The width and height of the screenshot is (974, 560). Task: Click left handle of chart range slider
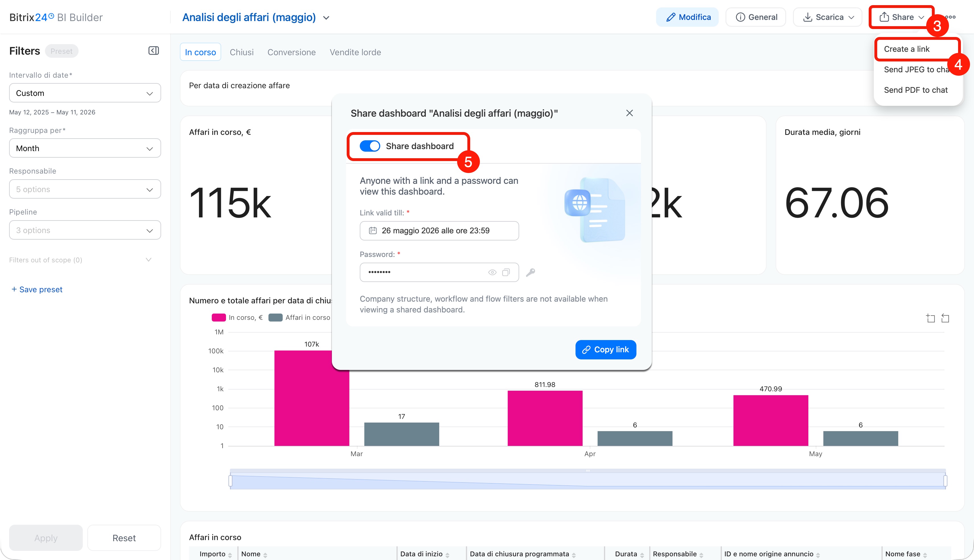point(231,481)
